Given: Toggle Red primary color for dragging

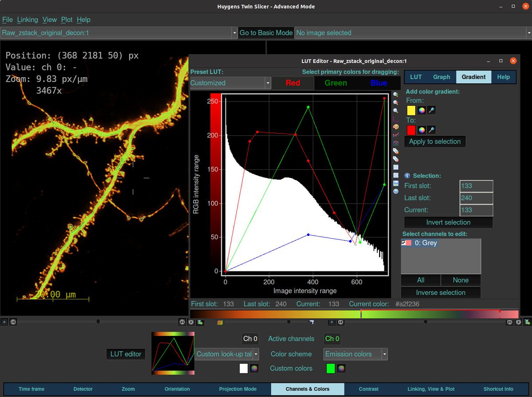Looking at the screenshot, I should coord(293,83).
